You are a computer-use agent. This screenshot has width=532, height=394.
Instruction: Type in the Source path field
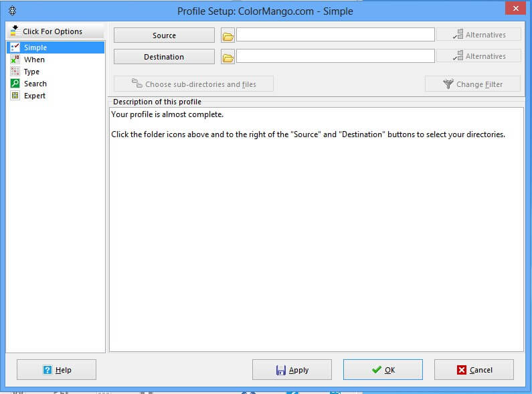pyautogui.click(x=335, y=35)
